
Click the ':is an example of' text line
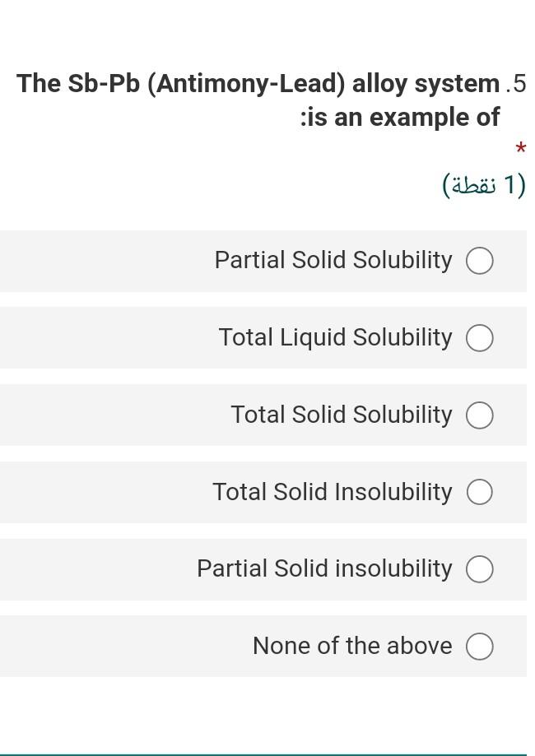(x=400, y=118)
